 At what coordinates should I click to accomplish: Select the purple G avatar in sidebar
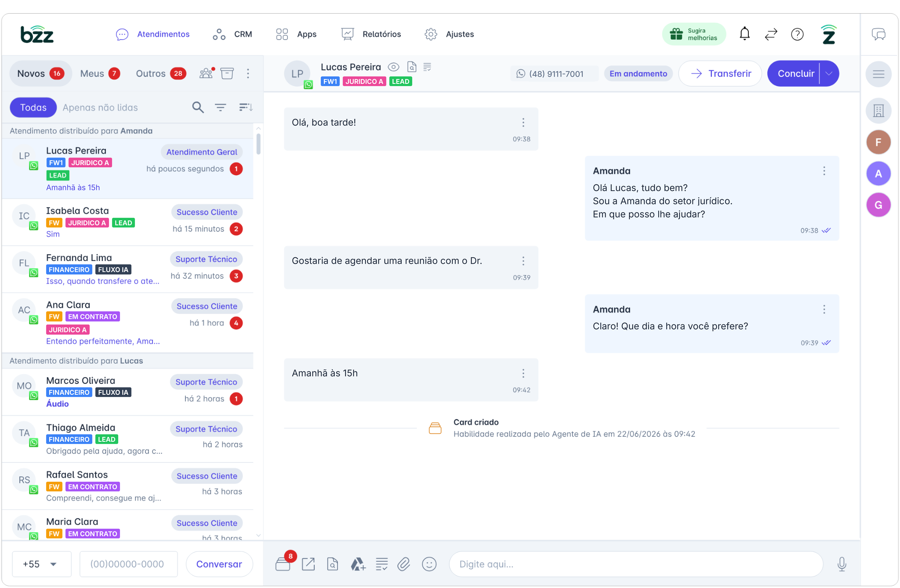click(x=878, y=205)
